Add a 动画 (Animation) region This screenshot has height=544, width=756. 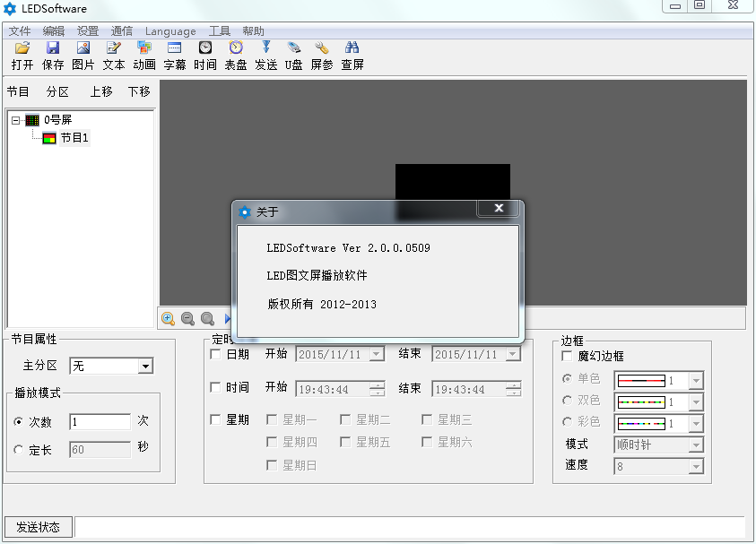click(x=144, y=47)
